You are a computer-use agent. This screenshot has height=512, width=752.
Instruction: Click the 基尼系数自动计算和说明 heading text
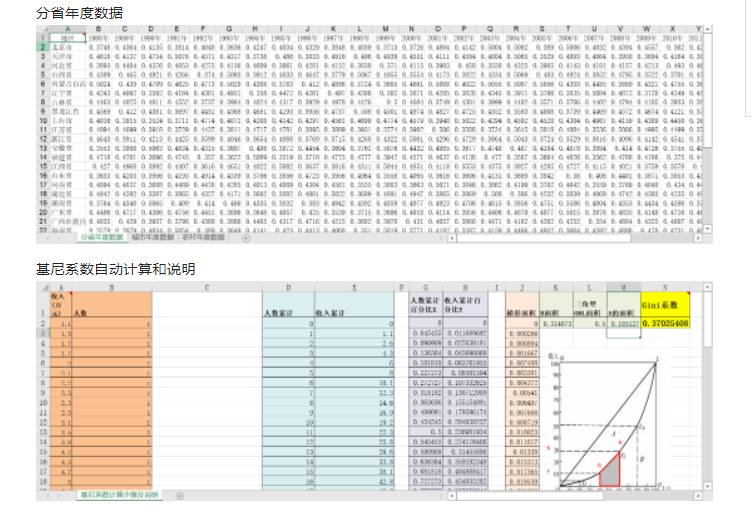[116, 269]
